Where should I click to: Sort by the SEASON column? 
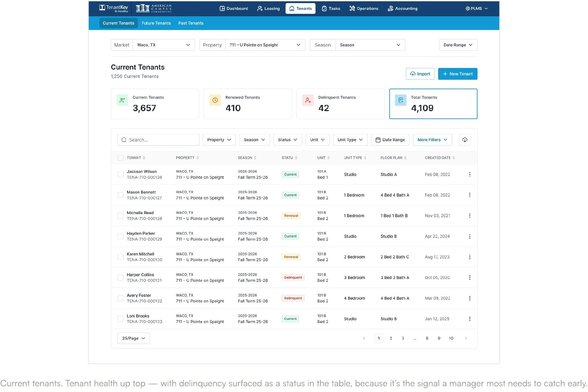pyautogui.click(x=247, y=158)
